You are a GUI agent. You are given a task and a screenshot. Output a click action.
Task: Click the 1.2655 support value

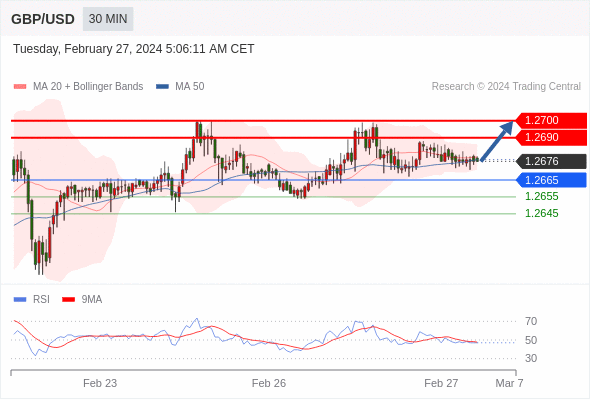[x=541, y=196]
